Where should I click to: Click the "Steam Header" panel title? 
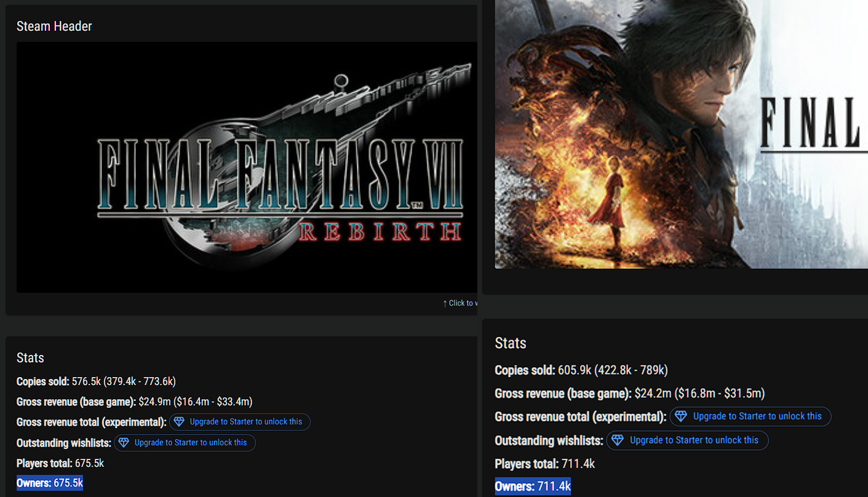point(54,26)
